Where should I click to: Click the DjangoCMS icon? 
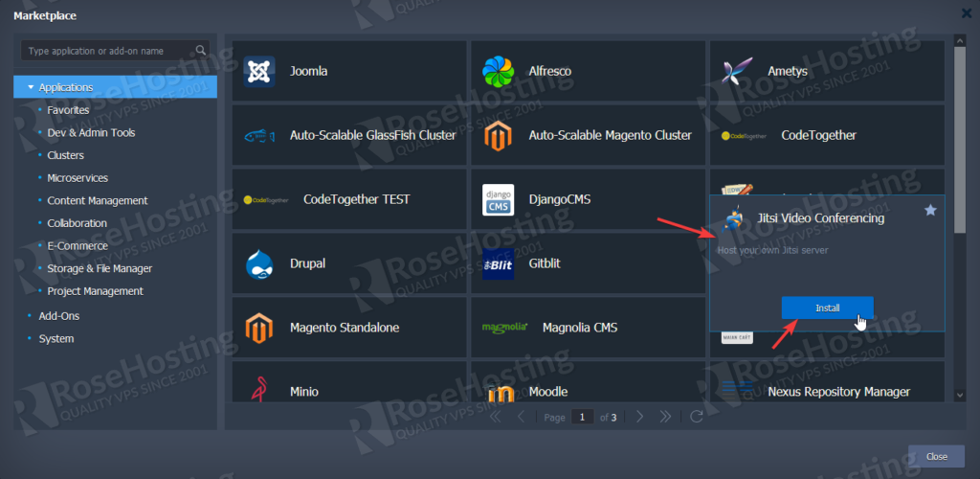tap(498, 199)
